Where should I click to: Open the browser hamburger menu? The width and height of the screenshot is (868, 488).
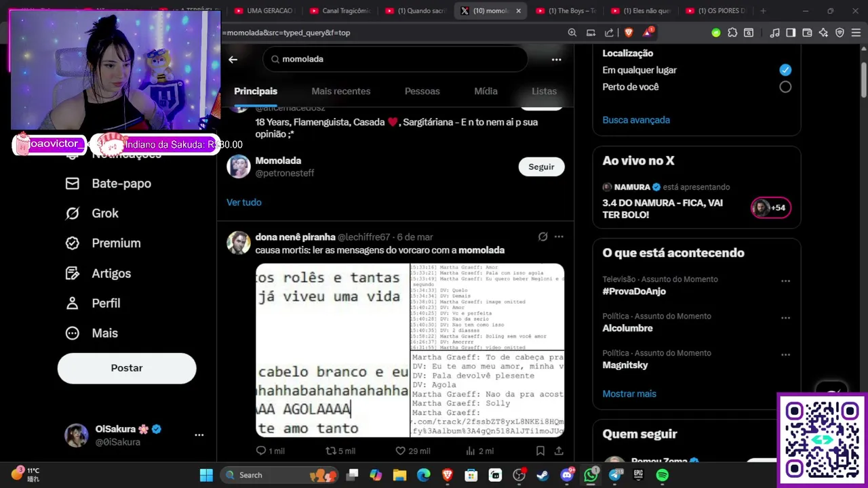pyautogui.click(x=856, y=33)
